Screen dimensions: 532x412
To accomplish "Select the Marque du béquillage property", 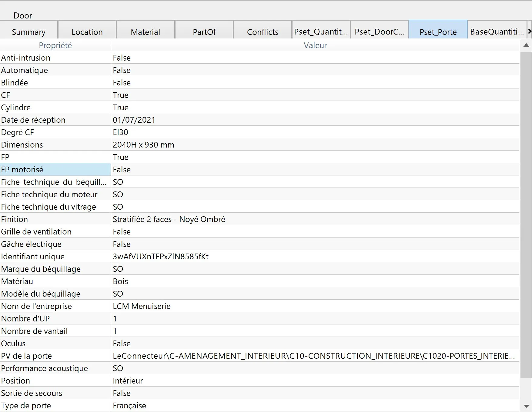I will pos(55,269).
